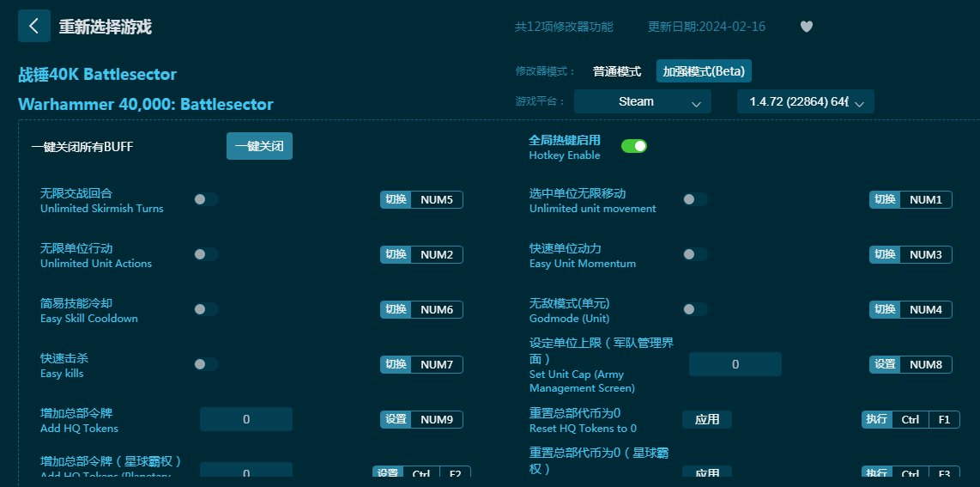Click 应用 for Reset HQ Tokens to 0
The width and height of the screenshot is (980, 487).
(x=707, y=419)
